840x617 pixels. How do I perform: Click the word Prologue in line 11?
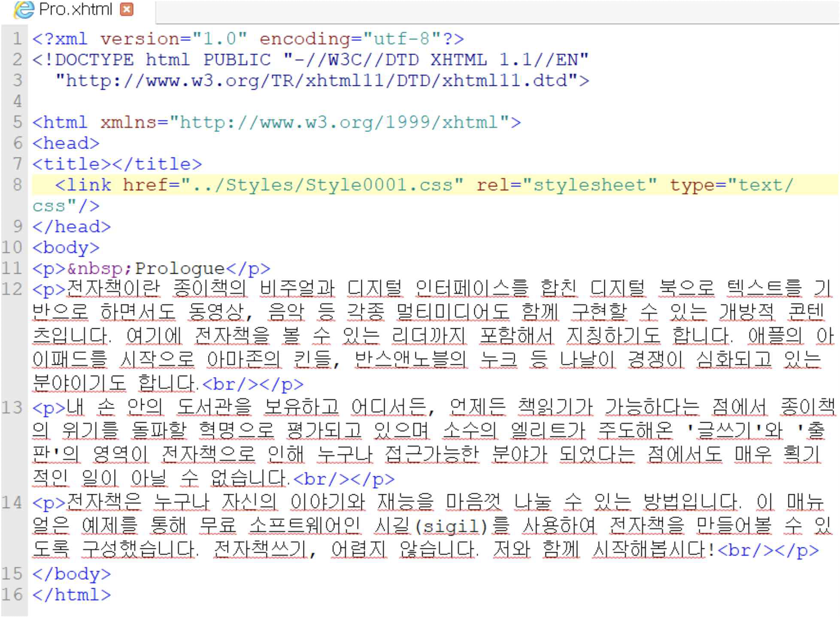click(179, 269)
